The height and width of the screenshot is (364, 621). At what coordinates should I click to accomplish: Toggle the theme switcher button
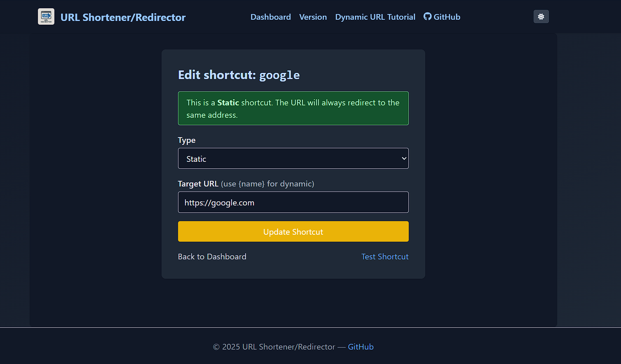pos(541,16)
